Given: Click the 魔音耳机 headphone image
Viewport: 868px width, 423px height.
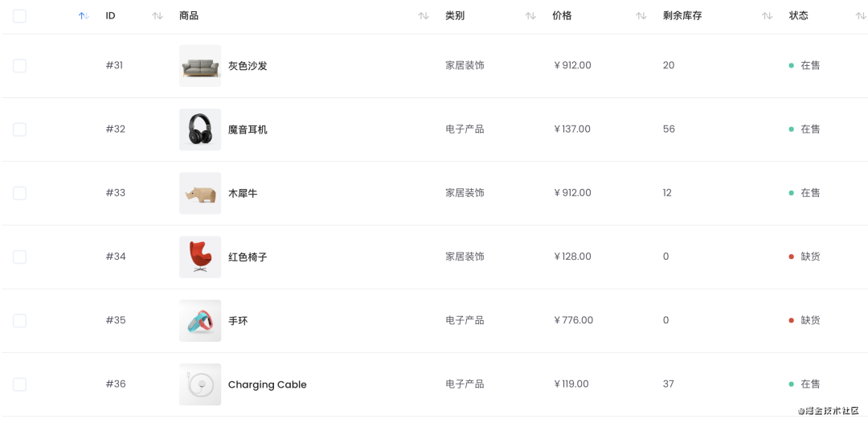Looking at the screenshot, I should point(200,129).
